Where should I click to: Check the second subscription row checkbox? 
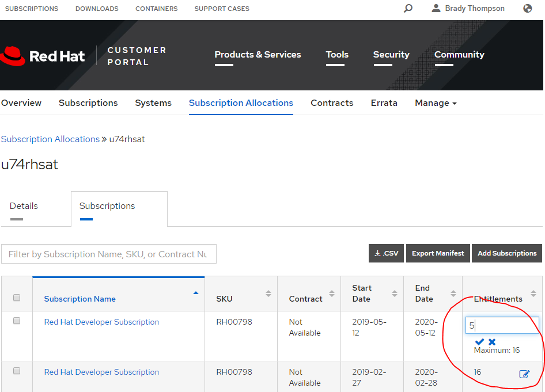pos(17,371)
